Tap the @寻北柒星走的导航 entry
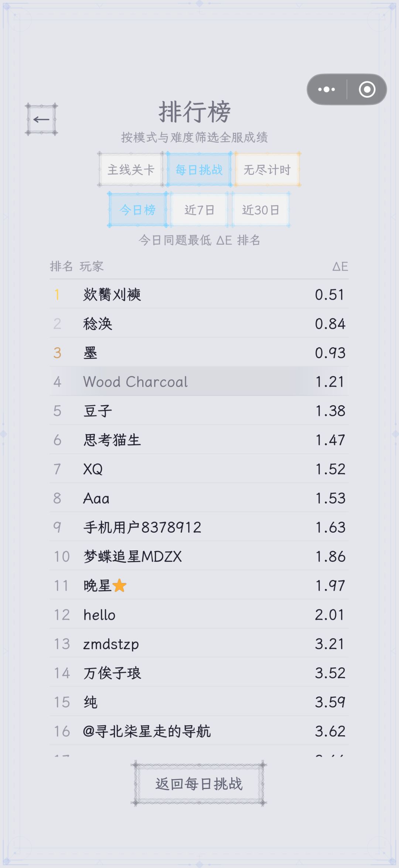 199,731
